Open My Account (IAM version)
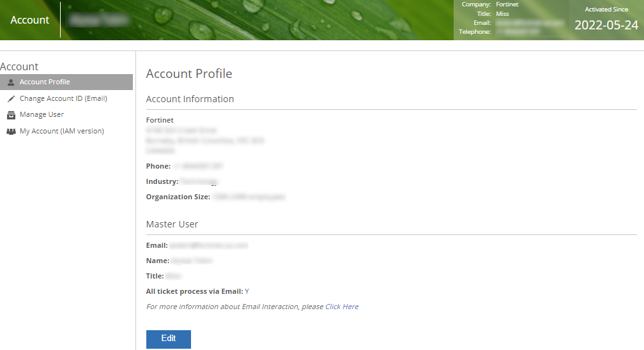644x350 pixels. tap(61, 132)
